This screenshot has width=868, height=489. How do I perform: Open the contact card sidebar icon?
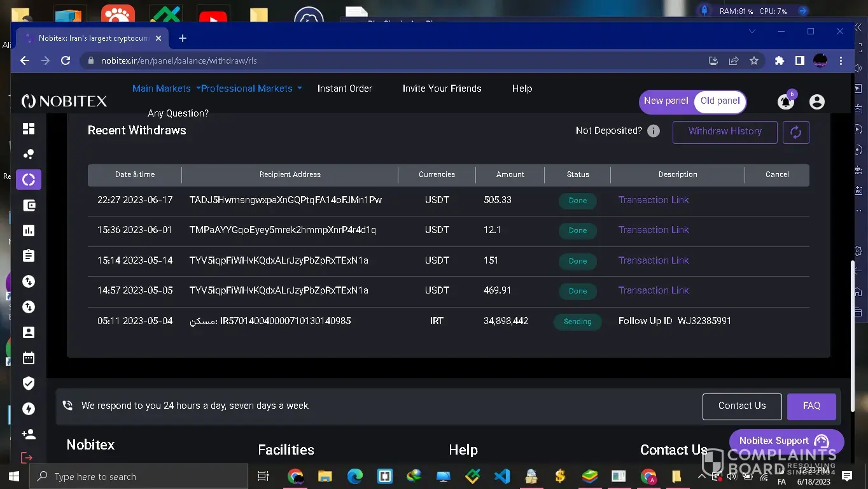pyautogui.click(x=29, y=332)
